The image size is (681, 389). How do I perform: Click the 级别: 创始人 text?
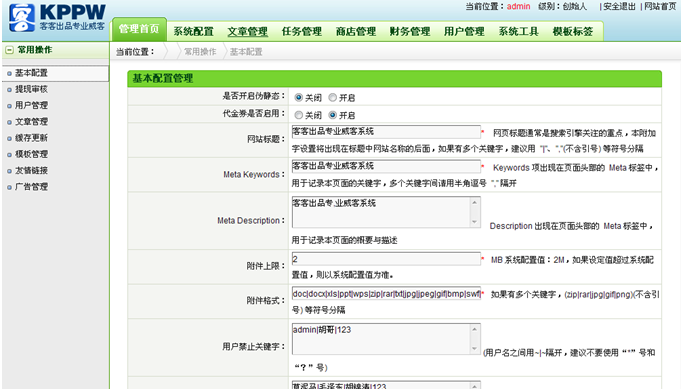pyautogui.click(x=562, y=7)
